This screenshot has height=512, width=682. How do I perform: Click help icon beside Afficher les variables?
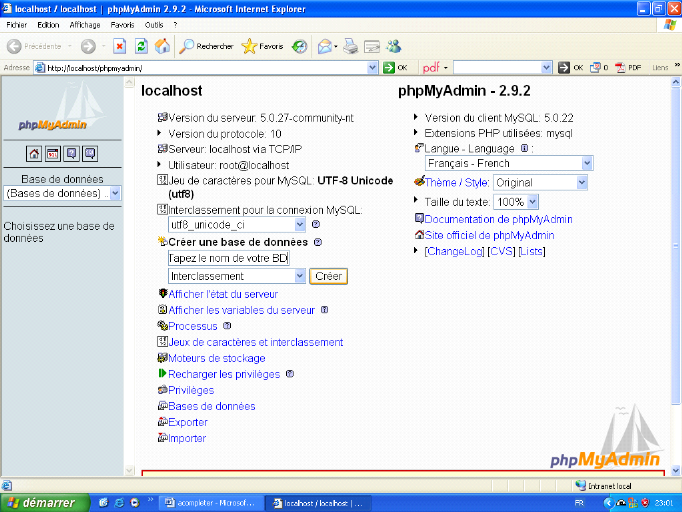[324, 310]
